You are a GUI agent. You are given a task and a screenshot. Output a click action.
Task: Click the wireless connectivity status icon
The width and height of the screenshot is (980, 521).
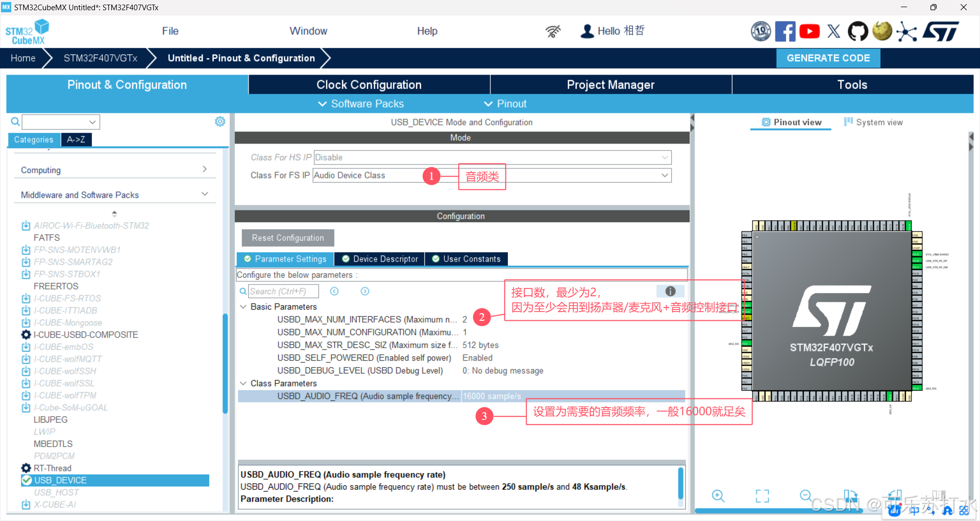[x=553, y=31]
